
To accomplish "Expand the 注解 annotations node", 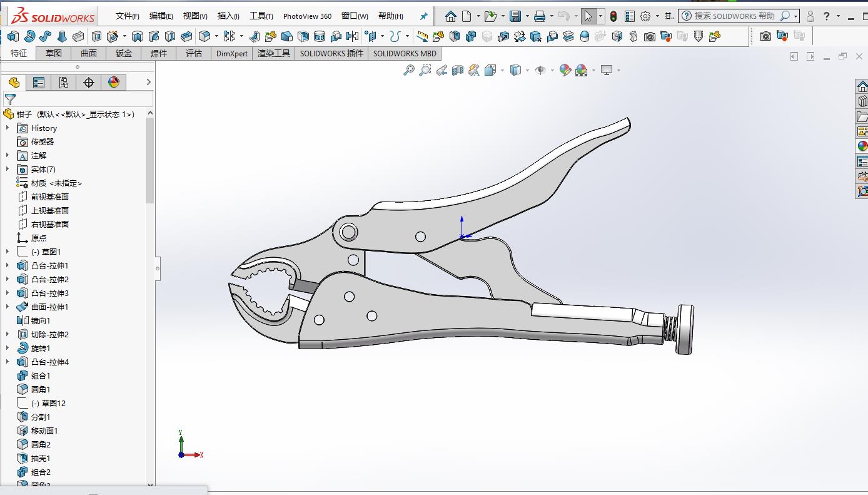I will pyautogui.click(x=8, y=155).
